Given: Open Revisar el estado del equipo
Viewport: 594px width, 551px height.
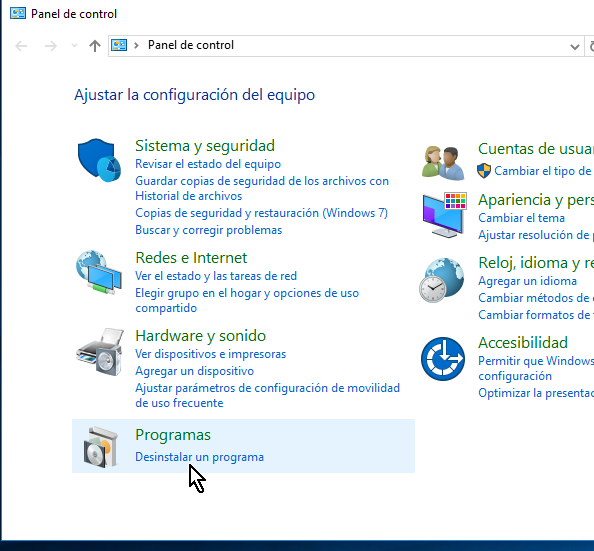Looking at the screenshot, I should tap(208, 164).
